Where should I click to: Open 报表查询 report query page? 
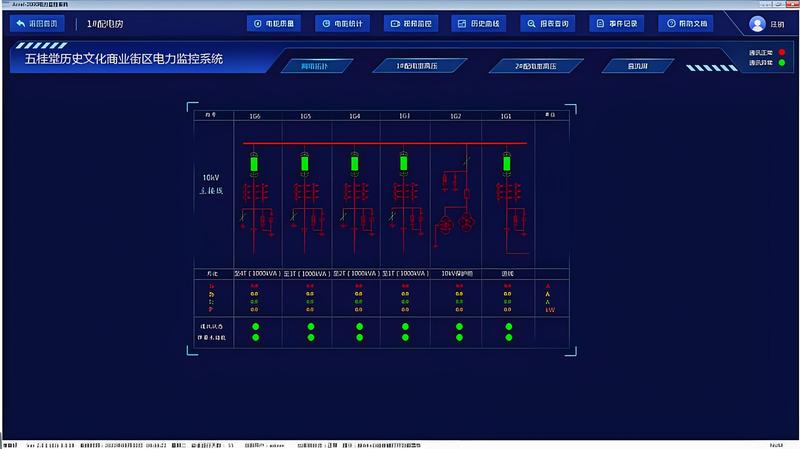pyautogui.click(x=548, y=23)
